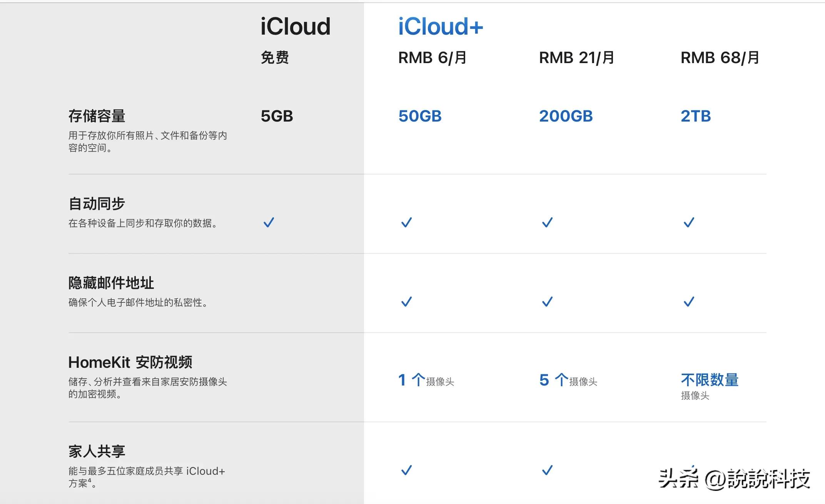Image resolution: width=825 pixels, height=504 pixels.
Task: Click auto-sync checkmark under RMB 68 plan
Action: [x=689, y=222]
